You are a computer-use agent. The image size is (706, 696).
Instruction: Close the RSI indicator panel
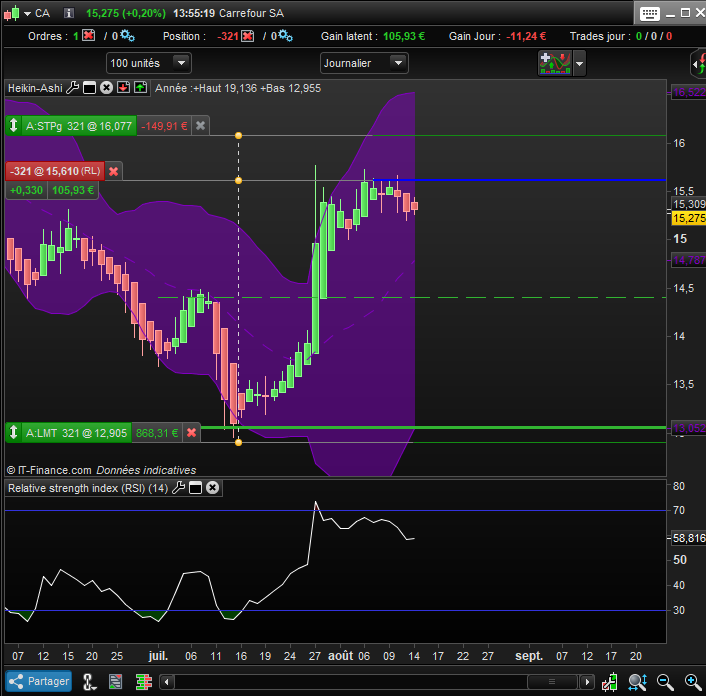click(x=212, y=488)
